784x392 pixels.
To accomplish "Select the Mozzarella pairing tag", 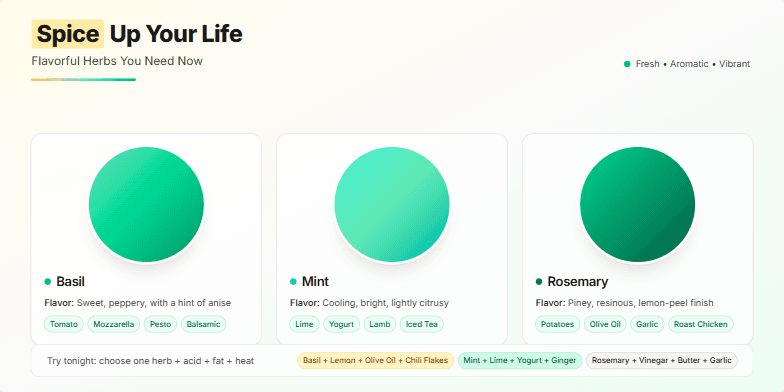I will point(114,324).
